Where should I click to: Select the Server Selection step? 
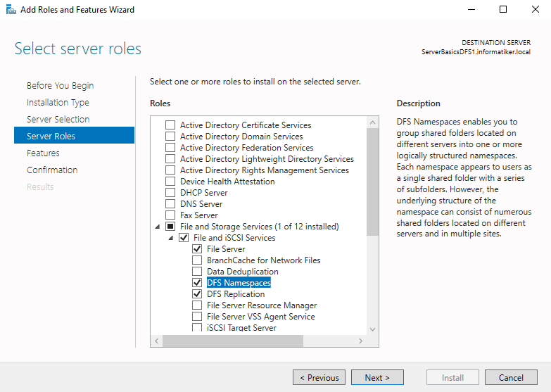point(58,119)
